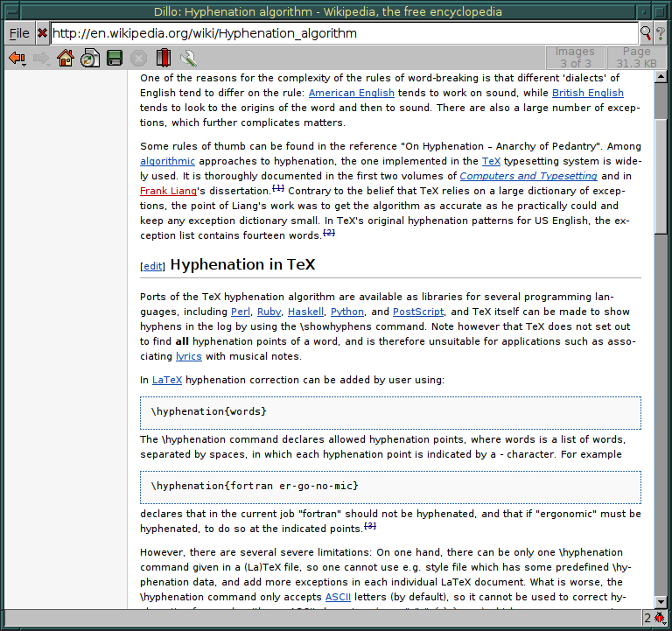Open Bookmarks with the red book icon
Viewport: 672px width, 631px height.
tap(164, 58)
